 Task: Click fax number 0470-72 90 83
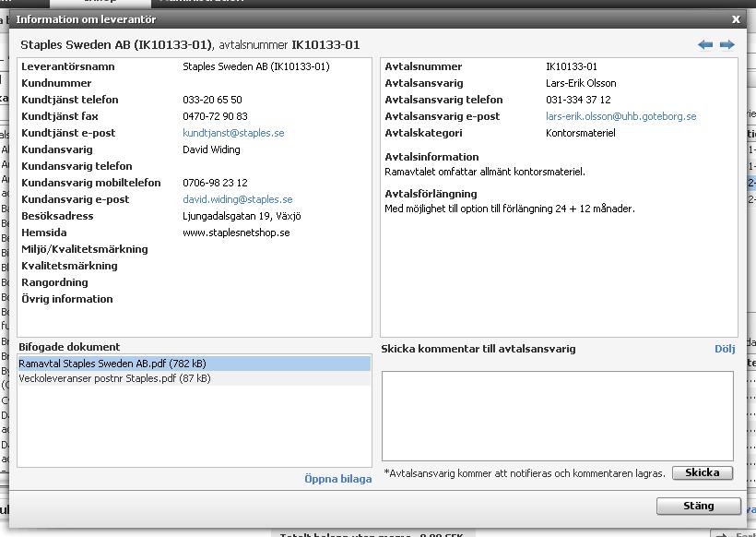click(x=215, y=116)
